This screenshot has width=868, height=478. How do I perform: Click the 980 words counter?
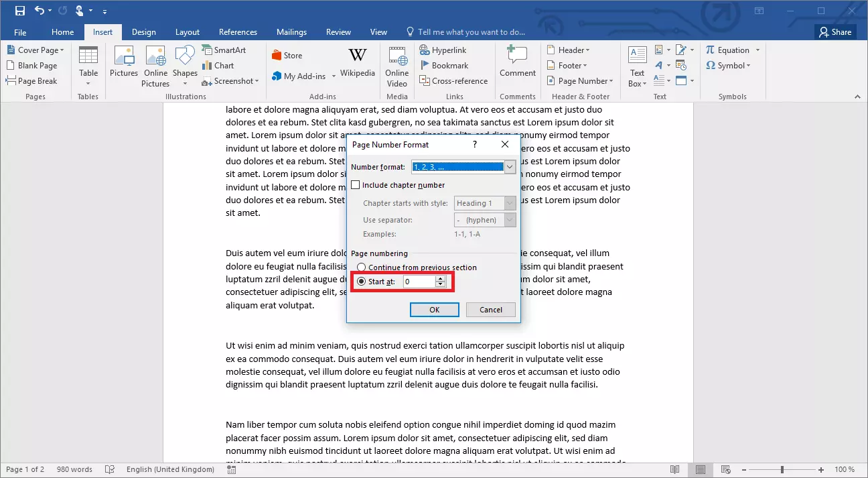tap(74, 469)
